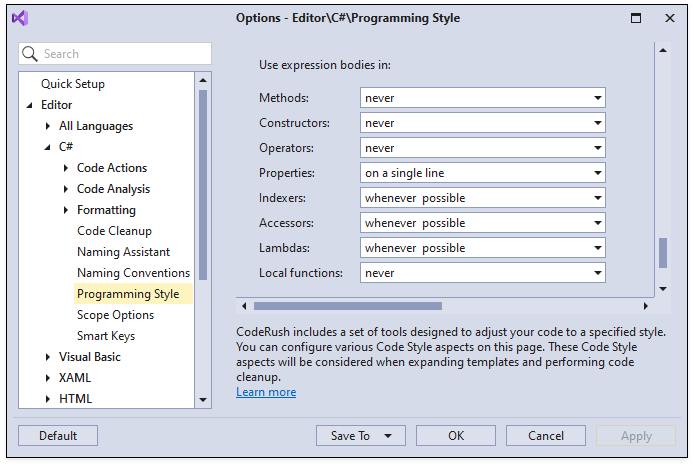
Task: Select Naming Conventions in the tree
Action: [133, 273]
